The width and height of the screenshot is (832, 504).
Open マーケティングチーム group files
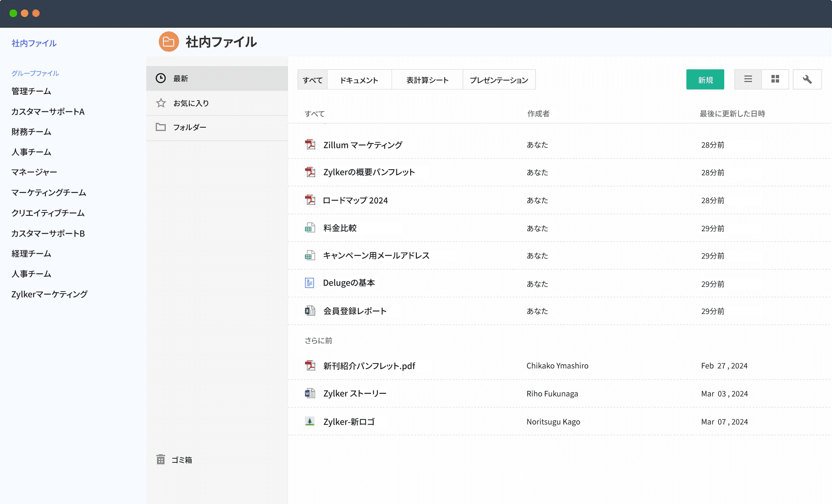[x=49, y=193]
